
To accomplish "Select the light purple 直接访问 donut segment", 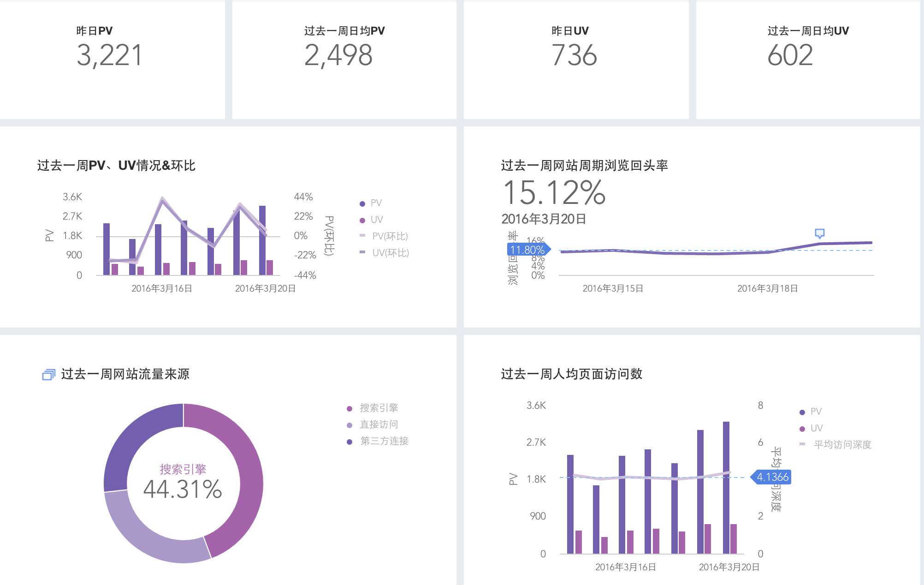I will click(x=148, y=536).
